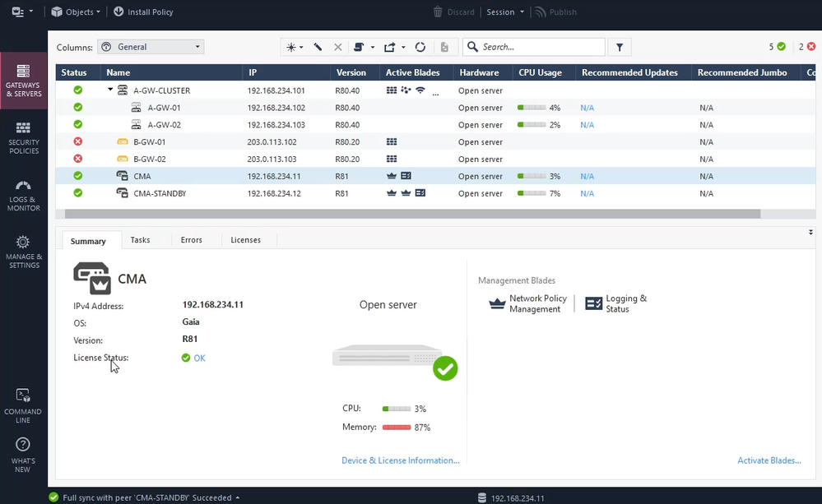Open the Objects menu
This screenshot has height=504, width=822.
click(76, 12)
